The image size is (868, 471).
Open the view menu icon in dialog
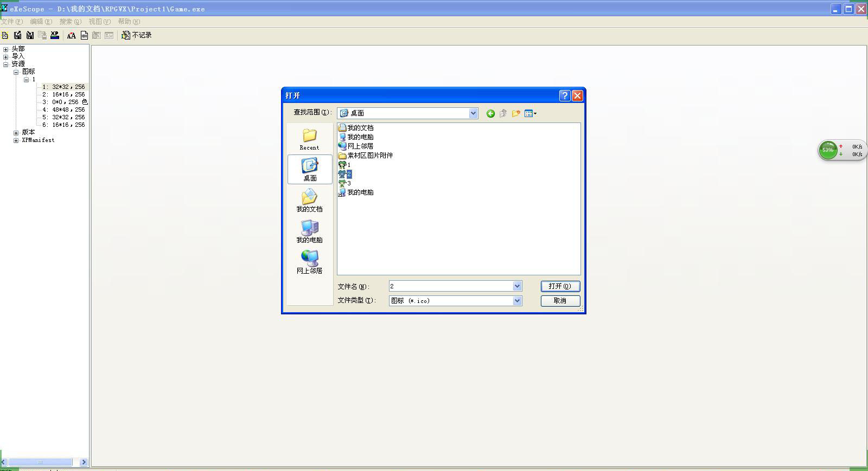pos(531,113)
